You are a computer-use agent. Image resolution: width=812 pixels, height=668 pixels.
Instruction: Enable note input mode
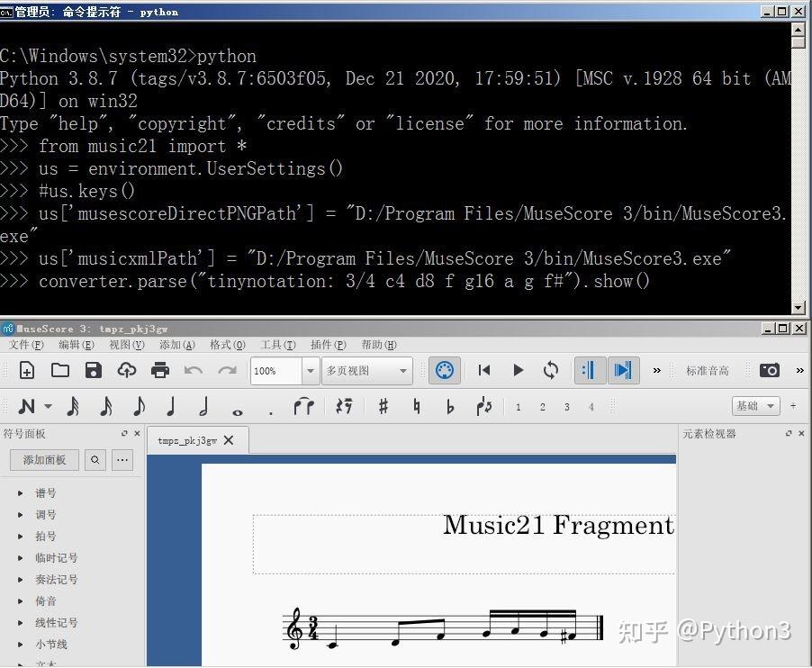[x=27, y=406]
